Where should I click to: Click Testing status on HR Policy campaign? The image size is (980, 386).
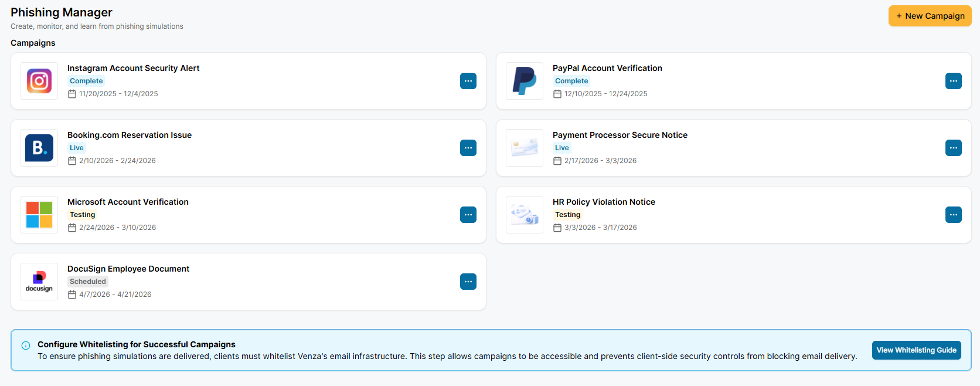568,215
